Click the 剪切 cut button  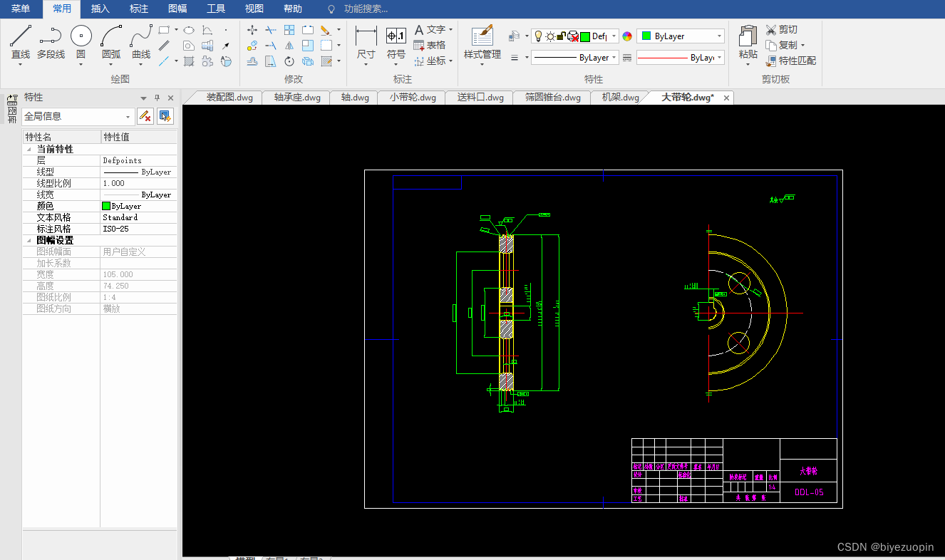pos(781,29)
